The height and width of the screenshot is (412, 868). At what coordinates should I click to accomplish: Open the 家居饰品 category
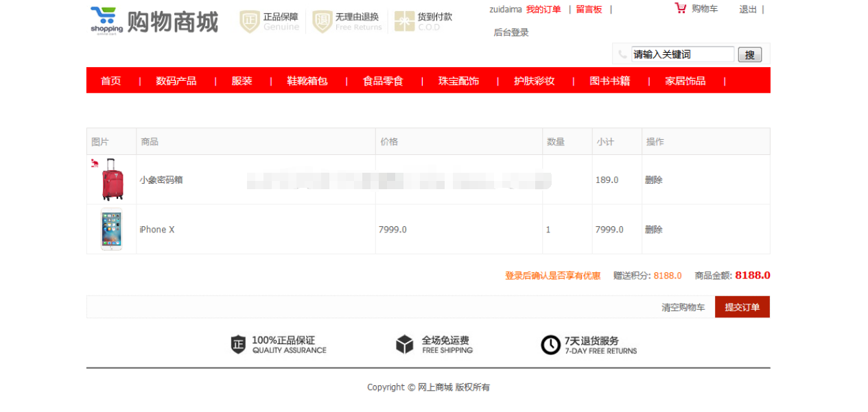[685, 81]
